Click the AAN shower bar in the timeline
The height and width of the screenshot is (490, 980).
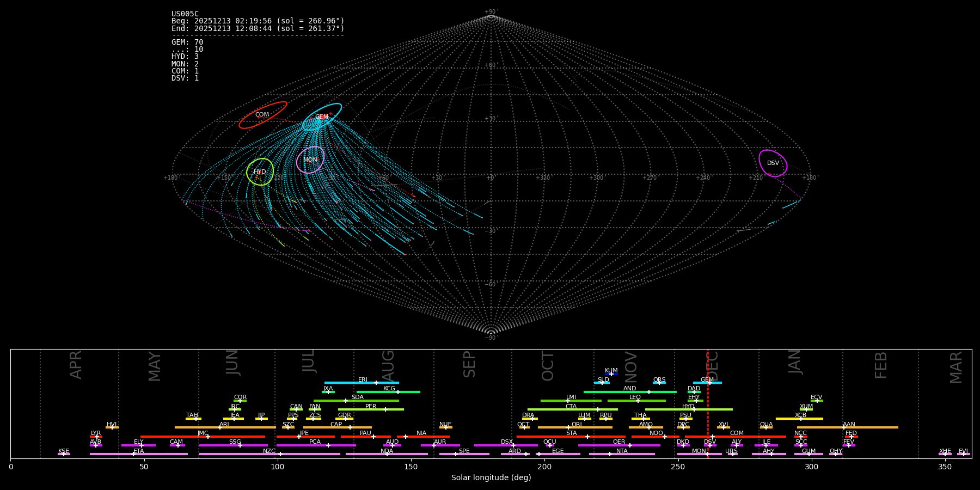848,427
